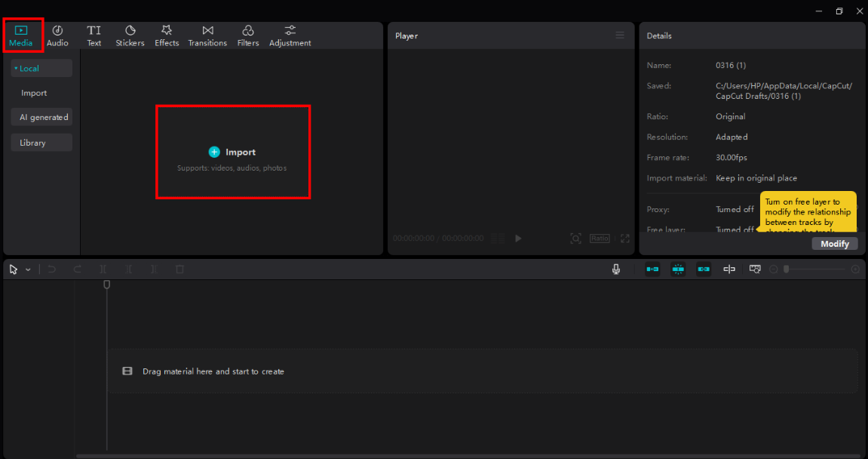This screenshot has width=868, height=459.
Task: Click the blue plus Import icon
Action: (214, 152)
